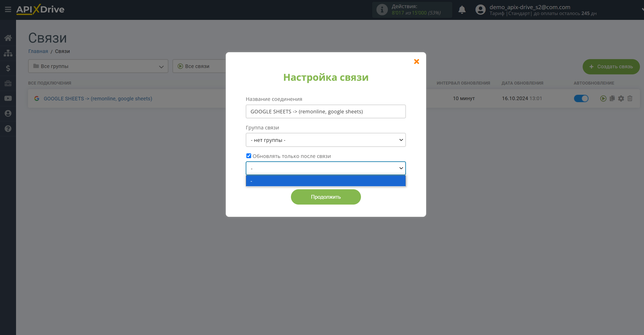Open the GOOGLE SHEETS connection link

pyautogui.click(x=98, y=99)
